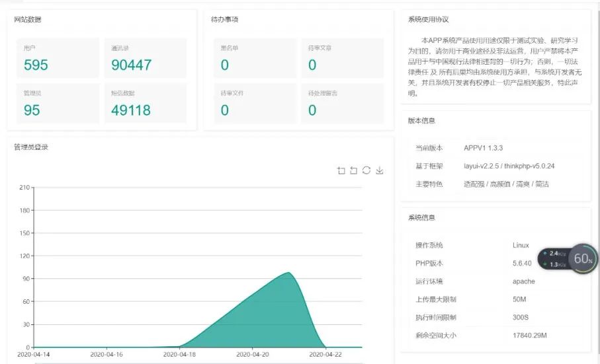Click the 系统使用协议 panel title

point(428,19)
